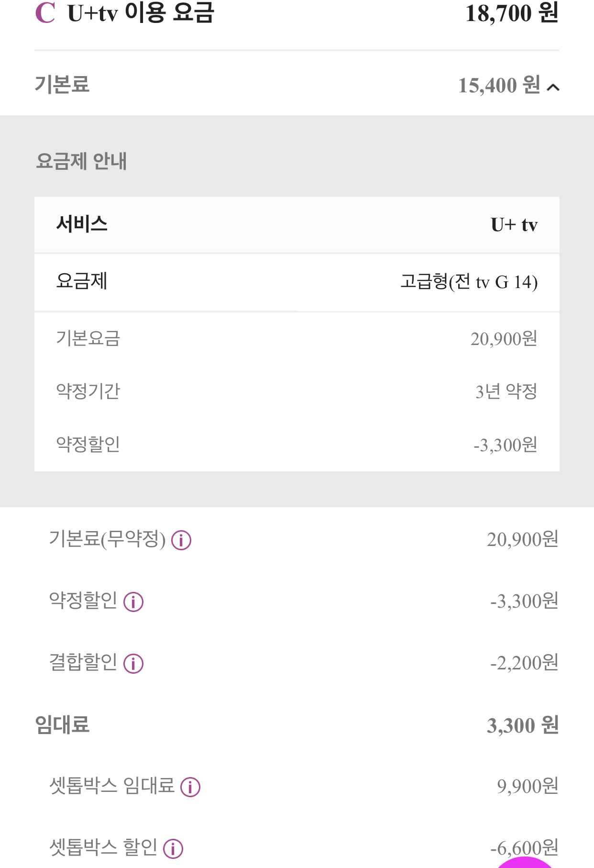The width and height of the screenshot is (594, 868).
Task: Tap the 15,400 원 base fee amount
Action: pyautogui.click(x=499, y=86)
